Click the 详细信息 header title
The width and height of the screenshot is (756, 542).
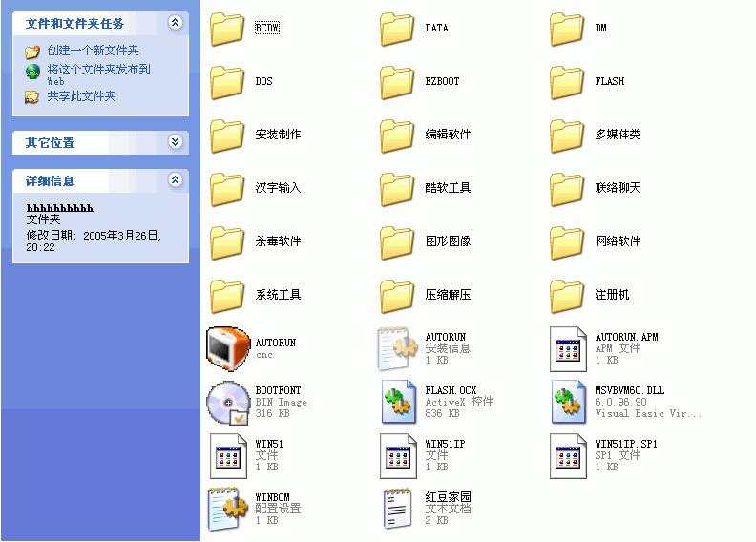51,181
